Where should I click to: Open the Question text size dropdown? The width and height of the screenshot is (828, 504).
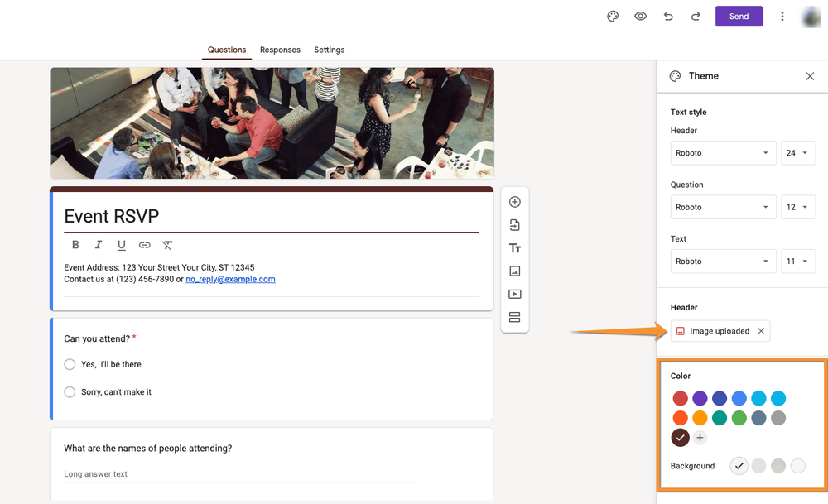pyautogui.click(x=797, y=207)
